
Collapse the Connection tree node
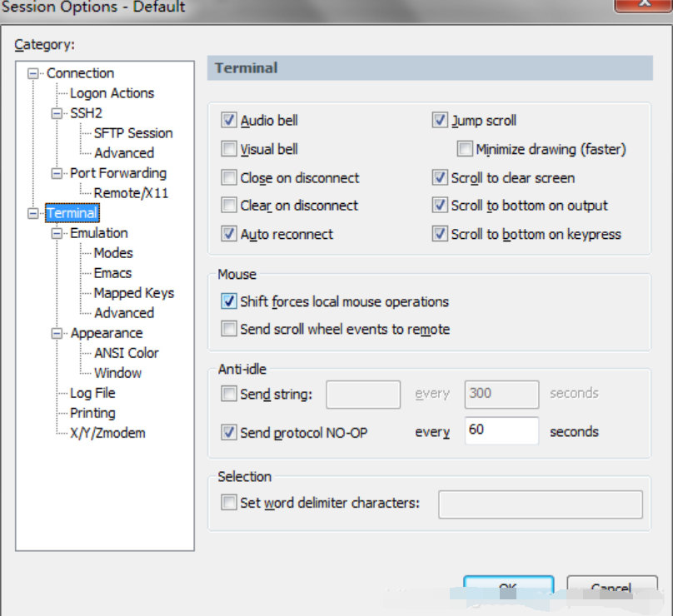coord(33,73)
